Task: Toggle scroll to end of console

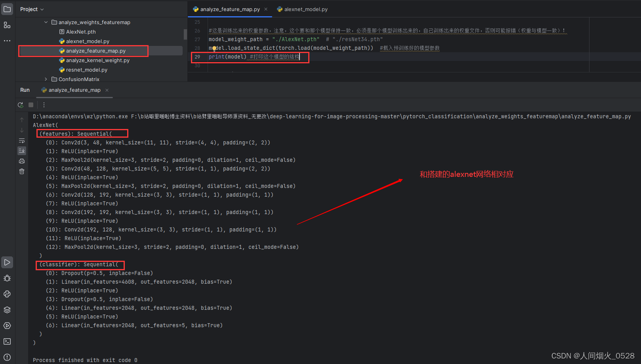Action: point(22,151)
